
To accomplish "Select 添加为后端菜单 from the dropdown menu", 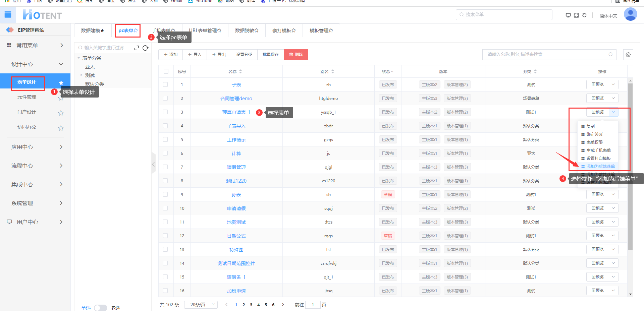I will click(x=600, y=166).
